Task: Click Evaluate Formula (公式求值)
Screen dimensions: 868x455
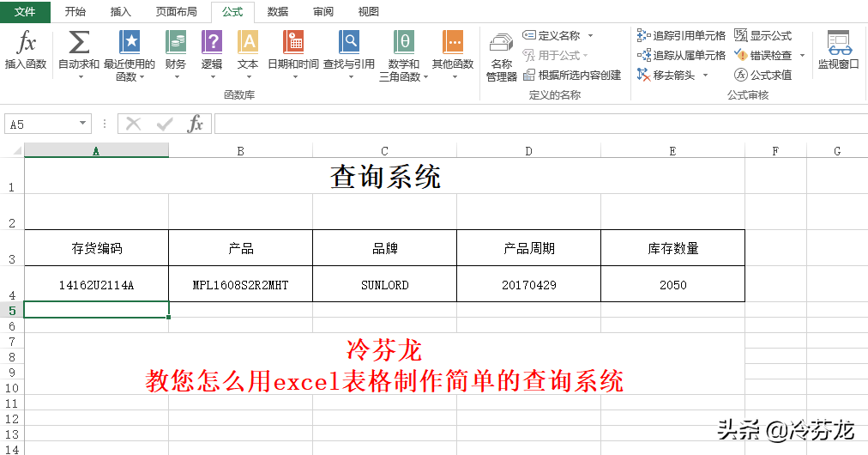Action: [763, 75]
